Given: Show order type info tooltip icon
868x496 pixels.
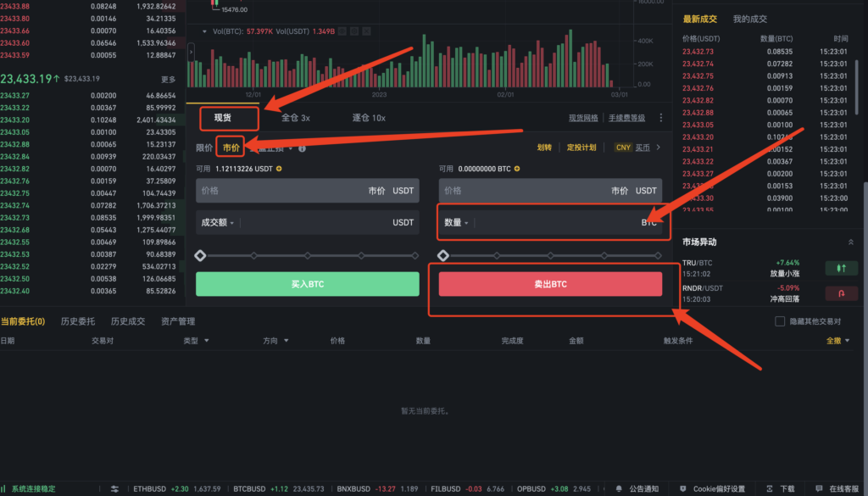Looking at the screenshot, I should (302, 148).
